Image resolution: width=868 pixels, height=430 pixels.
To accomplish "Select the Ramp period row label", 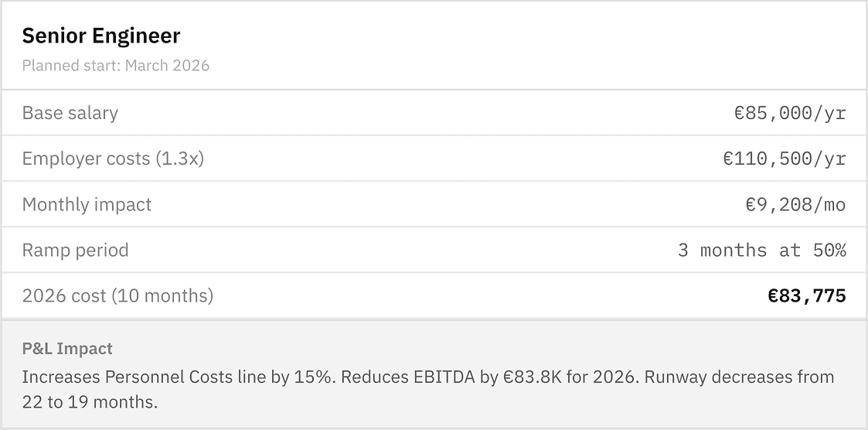I will coord(75,250).
